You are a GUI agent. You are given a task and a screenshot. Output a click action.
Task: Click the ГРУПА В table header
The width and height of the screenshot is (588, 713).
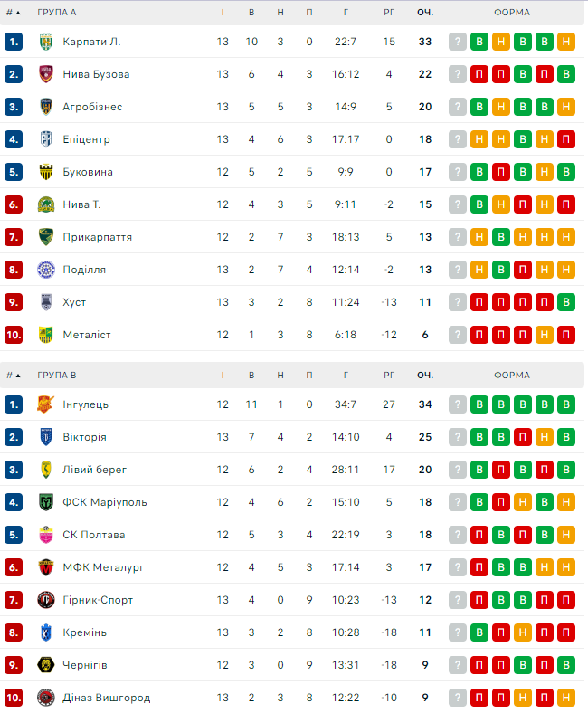(56, 375)
